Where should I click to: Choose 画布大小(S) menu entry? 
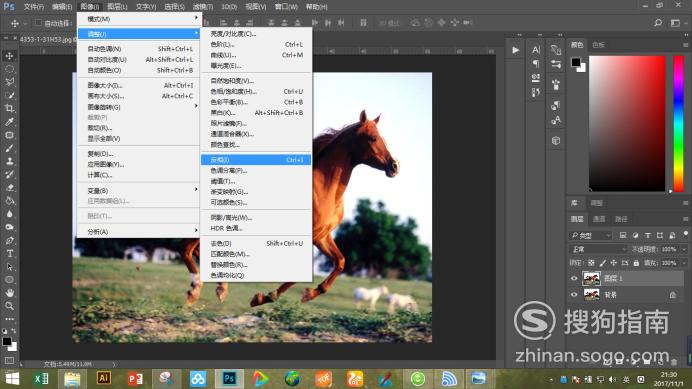[x=139, y=96]
